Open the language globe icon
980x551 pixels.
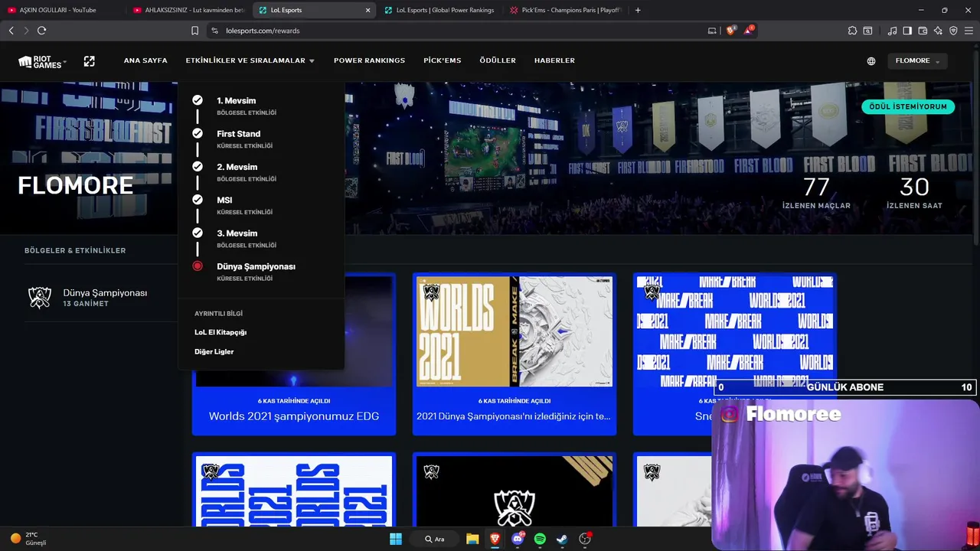871,61
